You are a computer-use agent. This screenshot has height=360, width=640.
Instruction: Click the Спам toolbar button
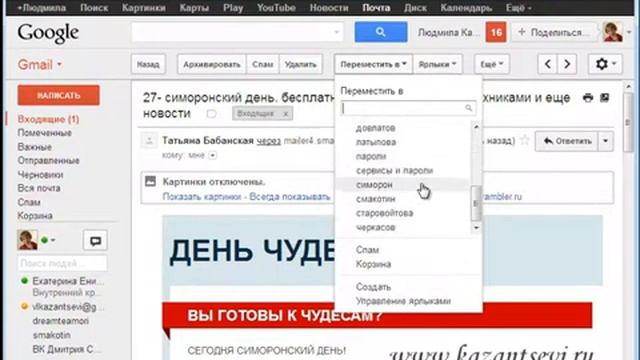262,64
